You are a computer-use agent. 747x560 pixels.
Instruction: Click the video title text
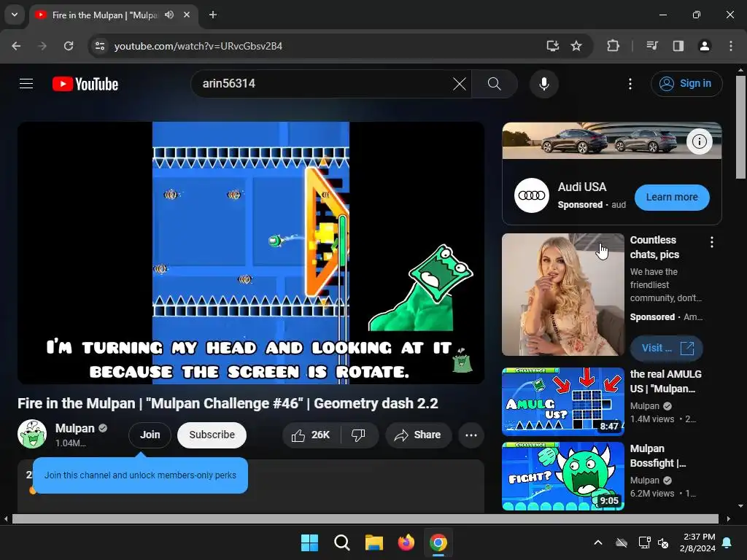[x=228, y=403]
